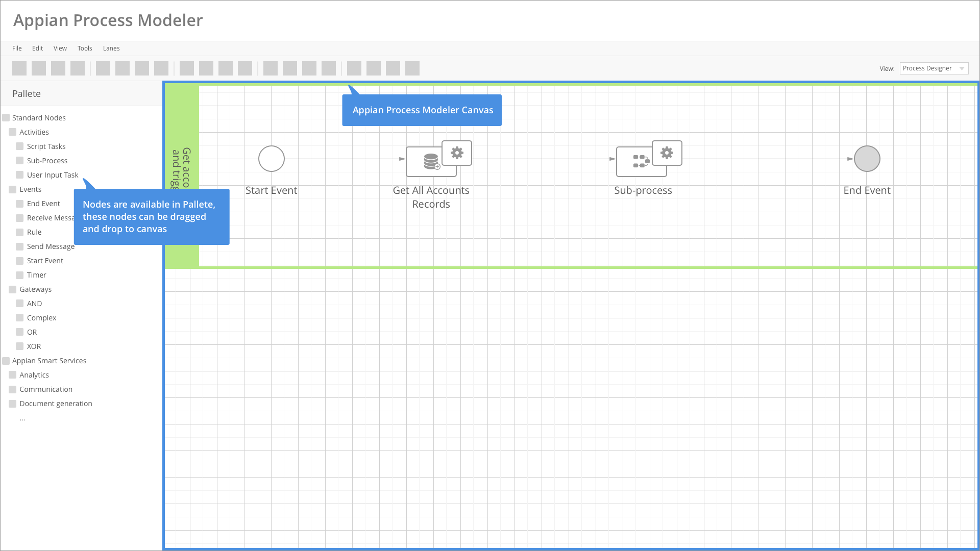Click the End Event circle node
This screenshot has width=980, height=551.
coord(867,159)
